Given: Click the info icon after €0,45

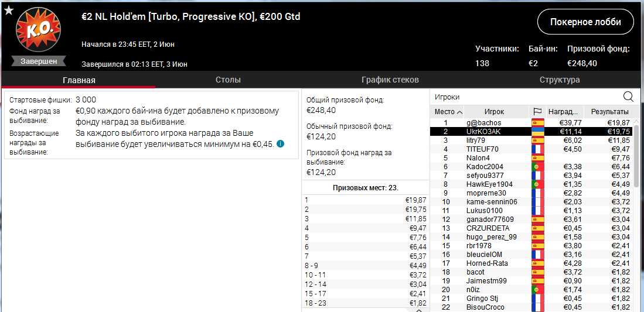Looking at the screenshot, I should click(280, 144).
